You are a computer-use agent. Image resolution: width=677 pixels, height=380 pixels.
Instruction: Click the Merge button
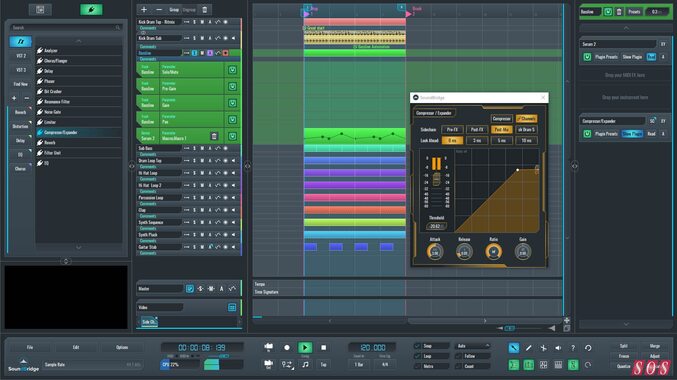[655, 346]
